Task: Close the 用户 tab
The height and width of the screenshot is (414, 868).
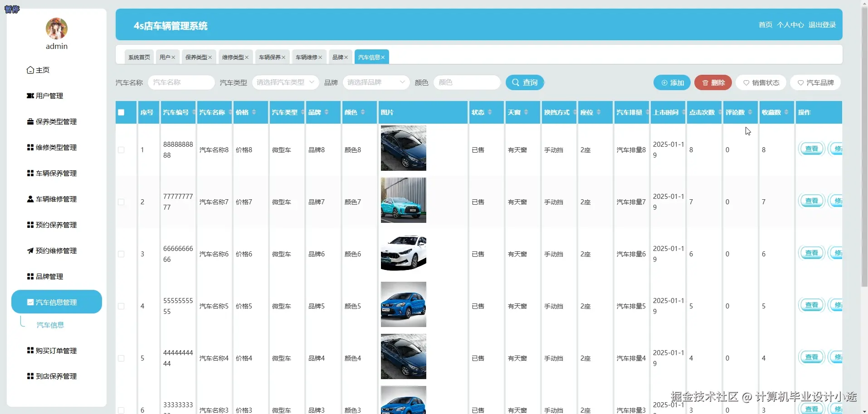Action: 173,58
